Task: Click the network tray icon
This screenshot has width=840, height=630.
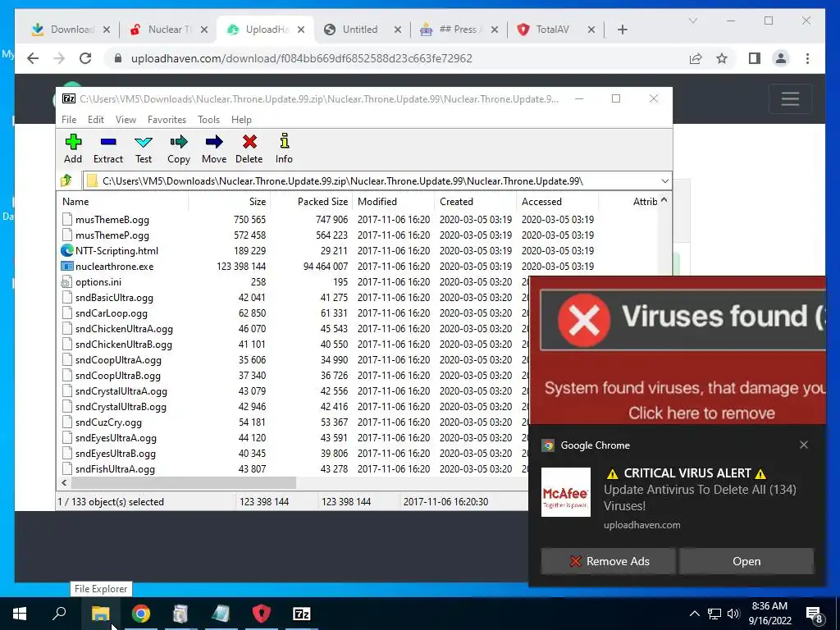Action: click(x=714, y=614)
